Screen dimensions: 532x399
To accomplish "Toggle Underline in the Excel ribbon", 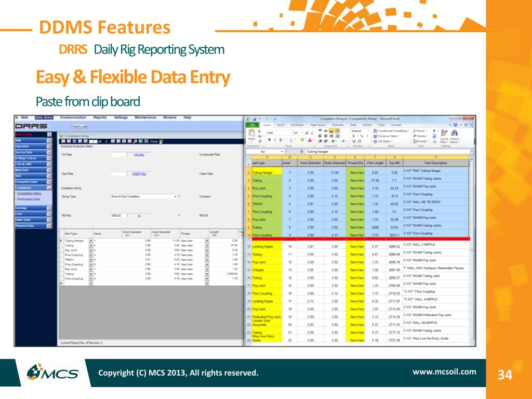I will coord(280,140).
